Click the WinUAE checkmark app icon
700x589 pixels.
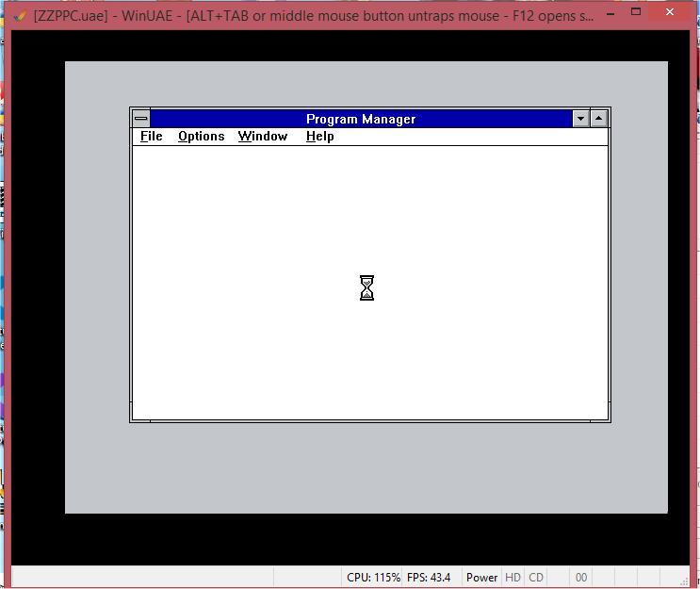[20, 17]
